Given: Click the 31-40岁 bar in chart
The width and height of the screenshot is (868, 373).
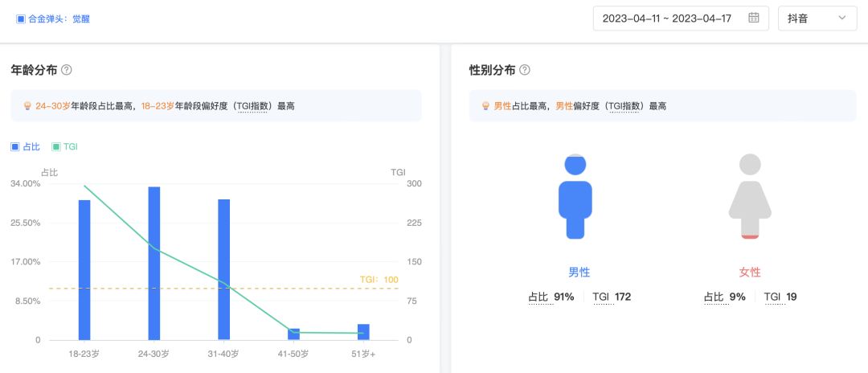Looking at the screenshot, I should tap(223, 270).
